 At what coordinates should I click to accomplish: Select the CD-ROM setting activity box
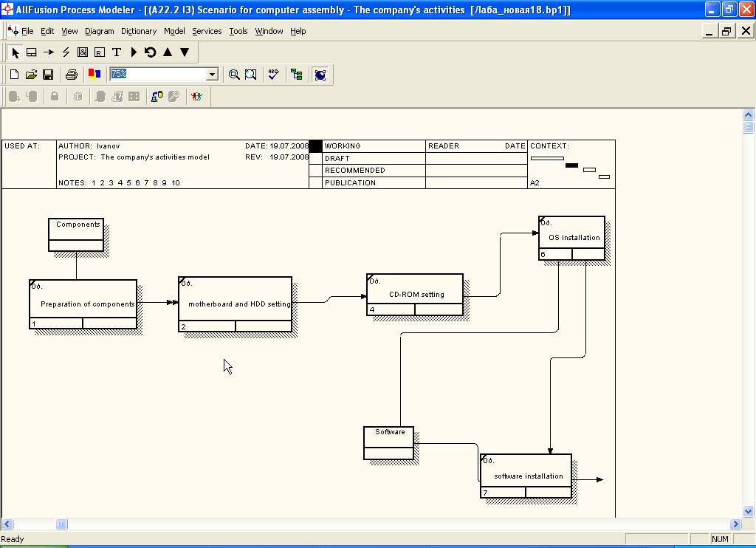click(x=415, y=294)
